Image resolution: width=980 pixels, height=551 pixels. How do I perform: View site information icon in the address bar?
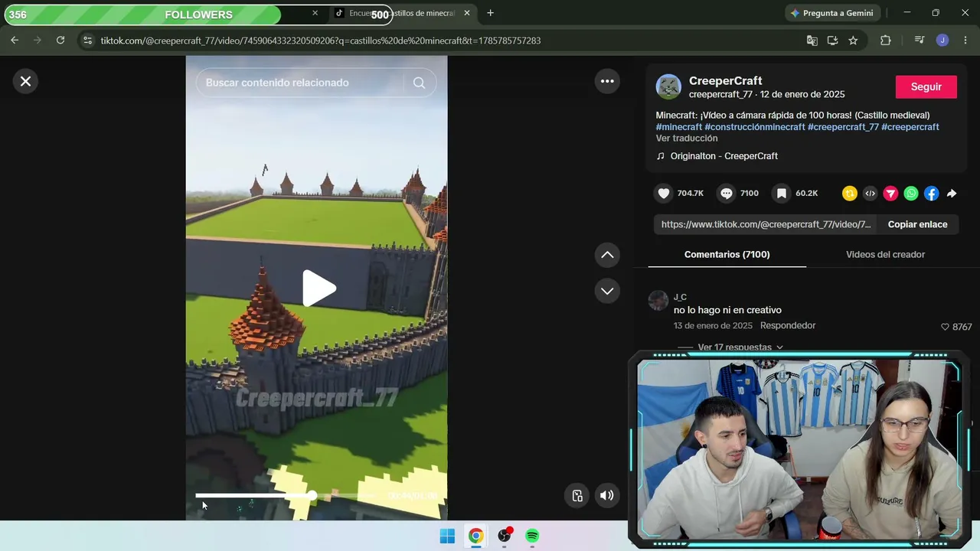pyautogui.click(x=87, y=41)
